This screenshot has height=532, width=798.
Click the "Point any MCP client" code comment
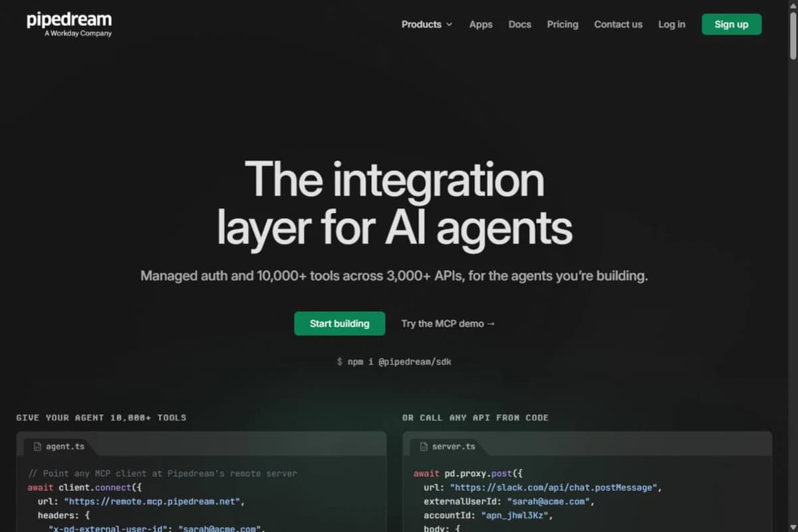point(162,473)
